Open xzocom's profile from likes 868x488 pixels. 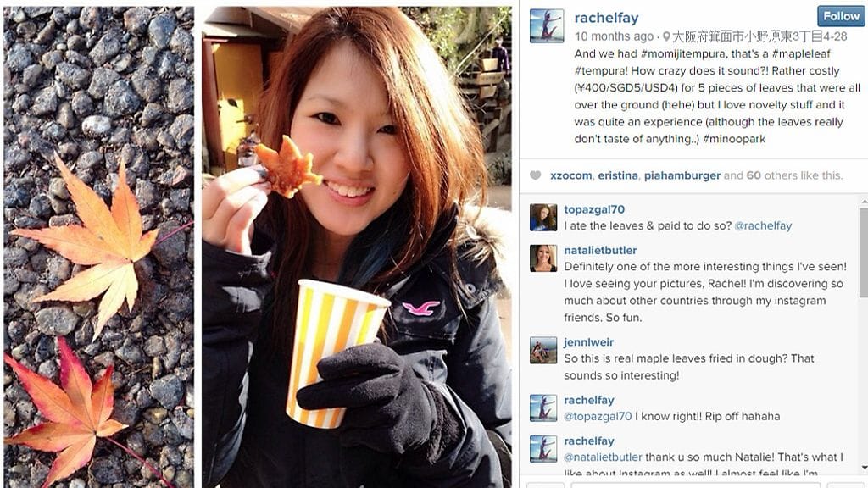[x=570, y=175]
